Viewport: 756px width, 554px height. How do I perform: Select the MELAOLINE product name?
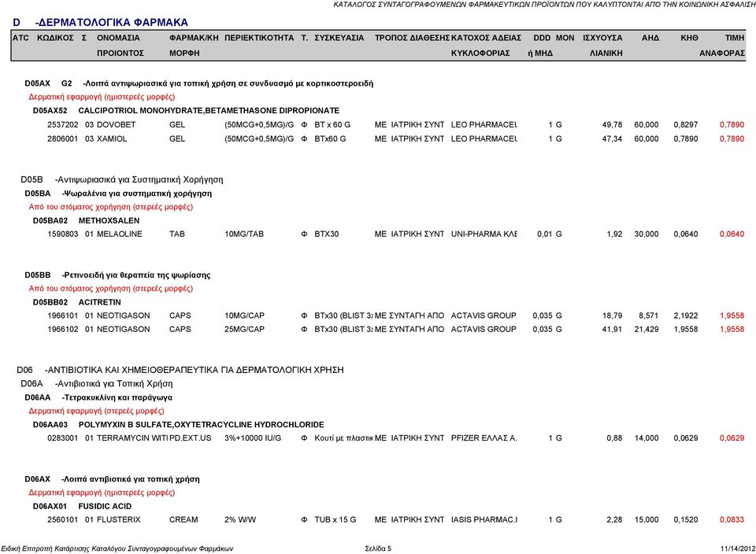click(120, 235)
